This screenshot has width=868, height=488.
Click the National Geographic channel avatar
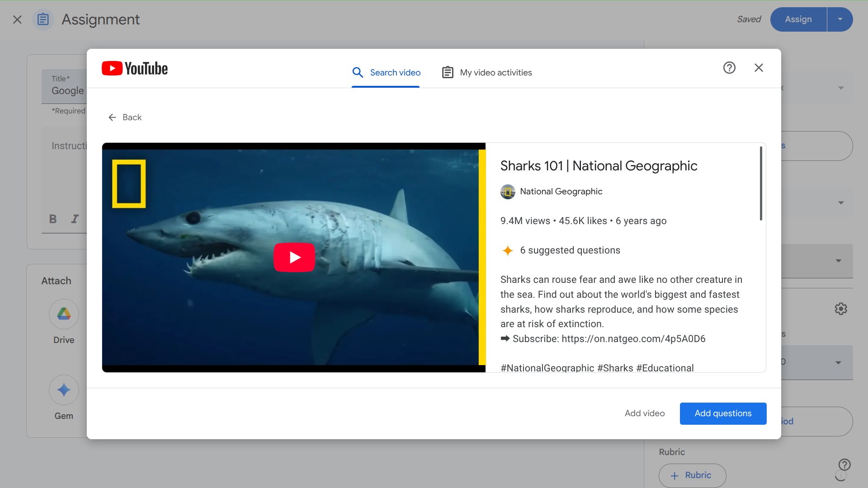508,192
